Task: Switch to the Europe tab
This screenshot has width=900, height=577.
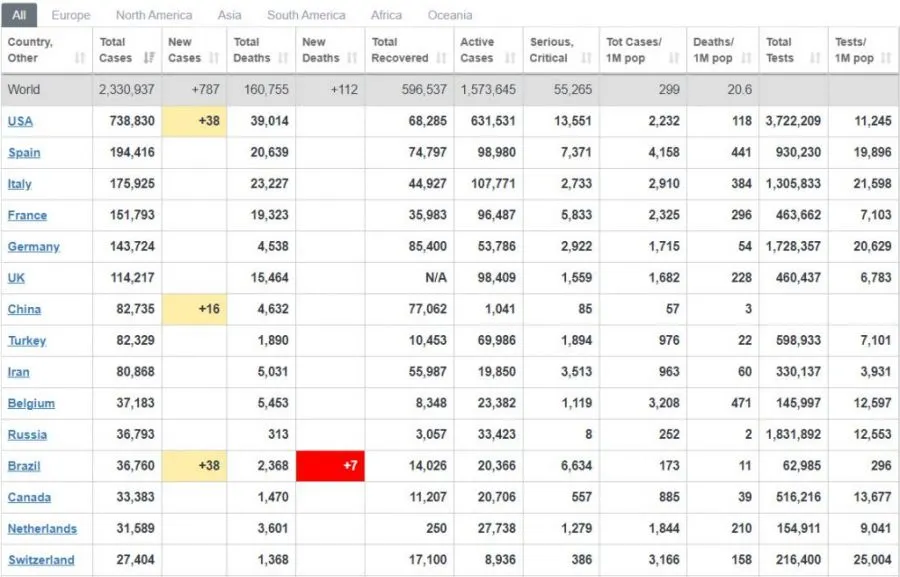Action: click(71, 15)
